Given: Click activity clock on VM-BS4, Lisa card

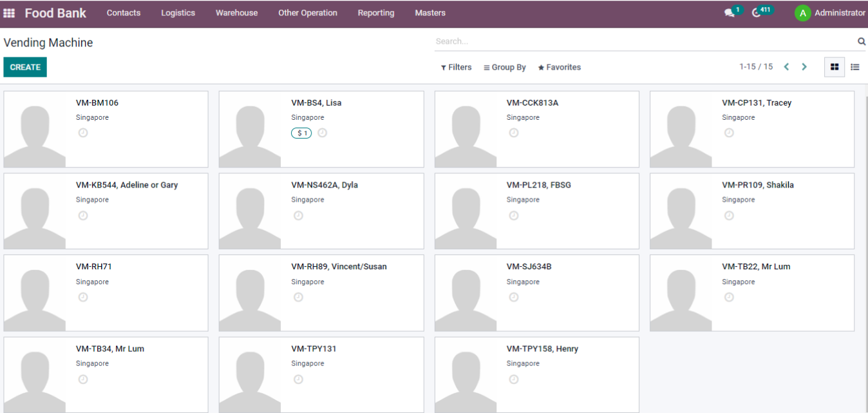Looking at the screenshot, I should click(322, 133).
